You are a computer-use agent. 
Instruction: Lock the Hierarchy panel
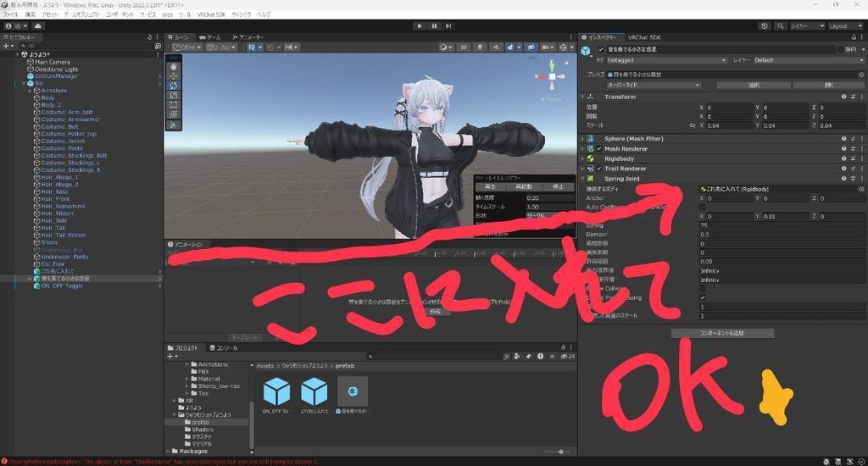149,37
